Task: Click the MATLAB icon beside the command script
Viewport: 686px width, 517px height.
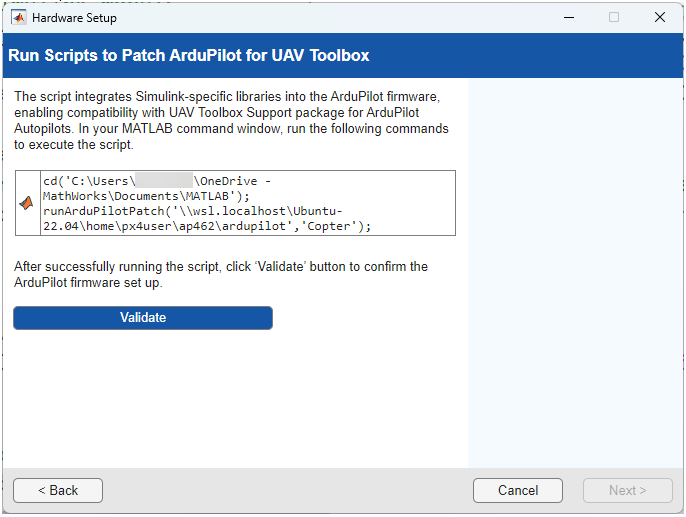Action: point(27,203)
